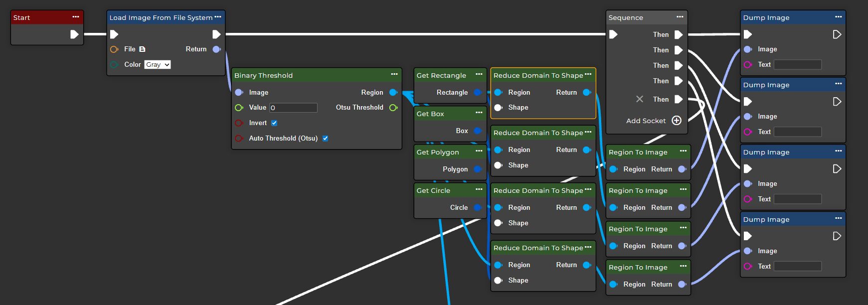This screenshot has height=305, width=868.
Task: Remove the last Then socket with X
Action: click(640, 99)
